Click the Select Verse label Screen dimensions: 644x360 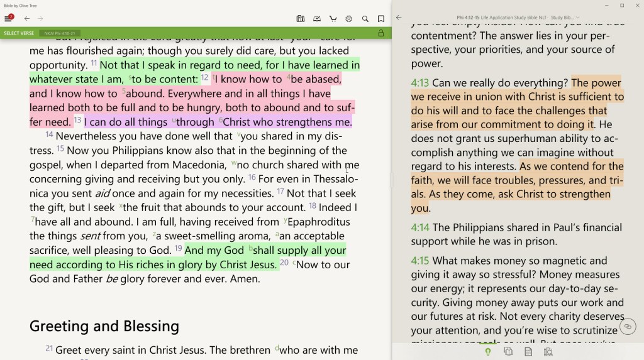pyautogui.click(x=19, y=33)
